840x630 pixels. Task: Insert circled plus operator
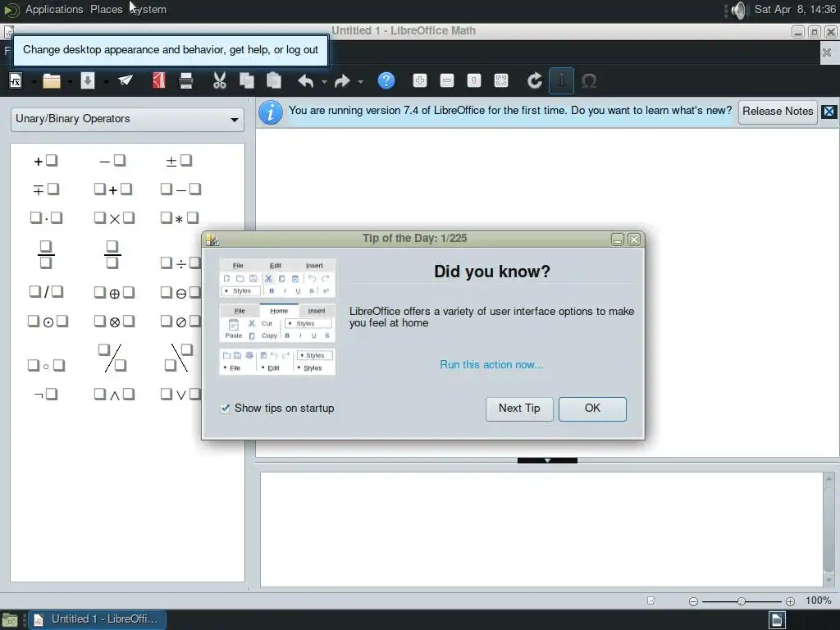tap(114, 293)
